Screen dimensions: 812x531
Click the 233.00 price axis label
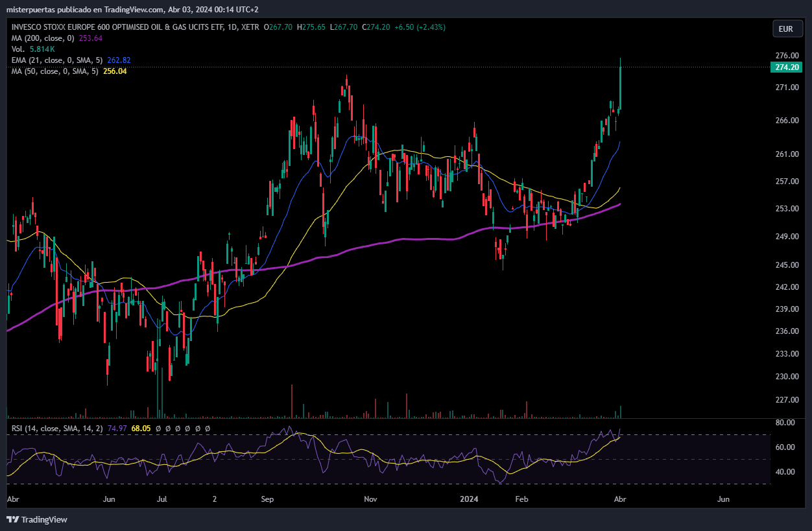coord(787,354)
